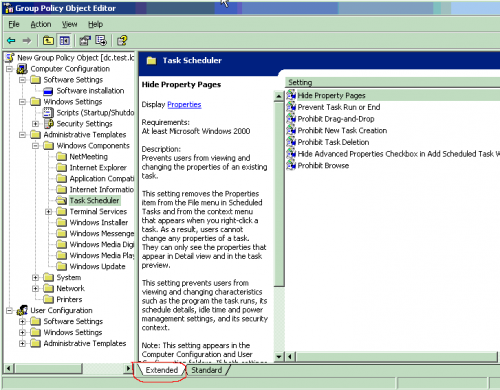Expand Windows Settings under User Configuration
This screenshot has height=390, width=500.
point(22,332)
